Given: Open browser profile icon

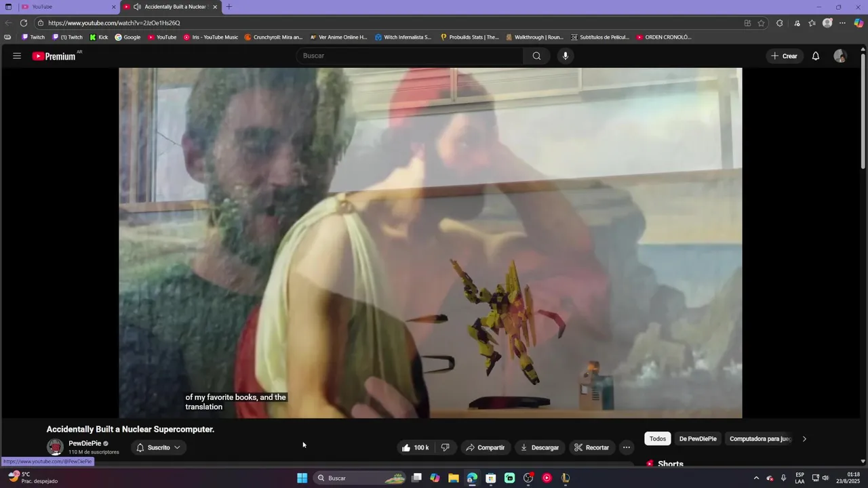Looking at the screenshot, I should [x=827, y=22].
